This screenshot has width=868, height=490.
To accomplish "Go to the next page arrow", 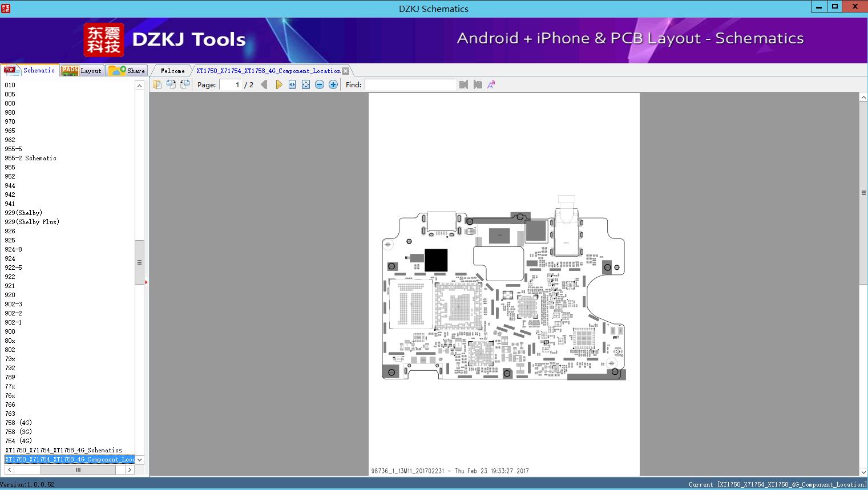I will coord(278,84).
